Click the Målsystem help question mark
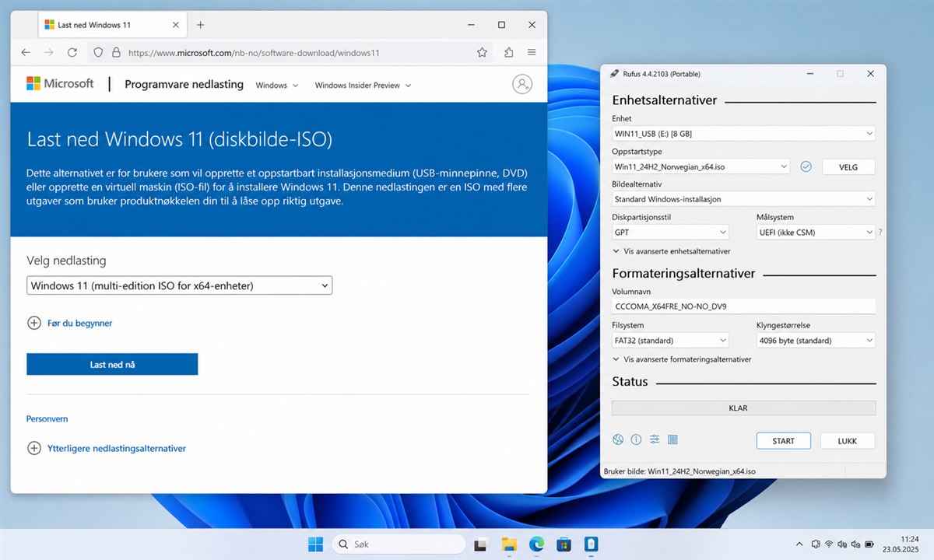This screenshot has height=560, width=934. [x=880, y=232]
